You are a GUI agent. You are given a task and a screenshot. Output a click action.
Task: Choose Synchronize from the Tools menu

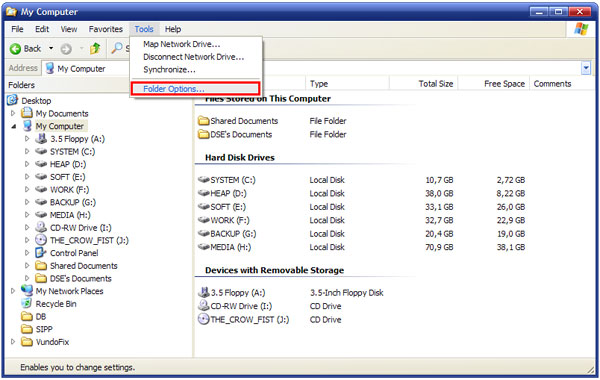point(196,69)
